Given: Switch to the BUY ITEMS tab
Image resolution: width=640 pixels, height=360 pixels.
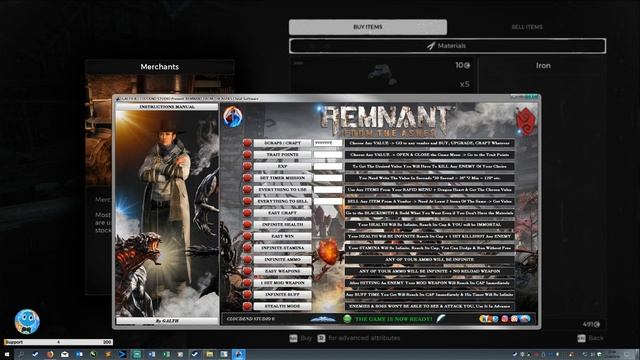Looking at the screenshot, I should click(x=368, y=27).
